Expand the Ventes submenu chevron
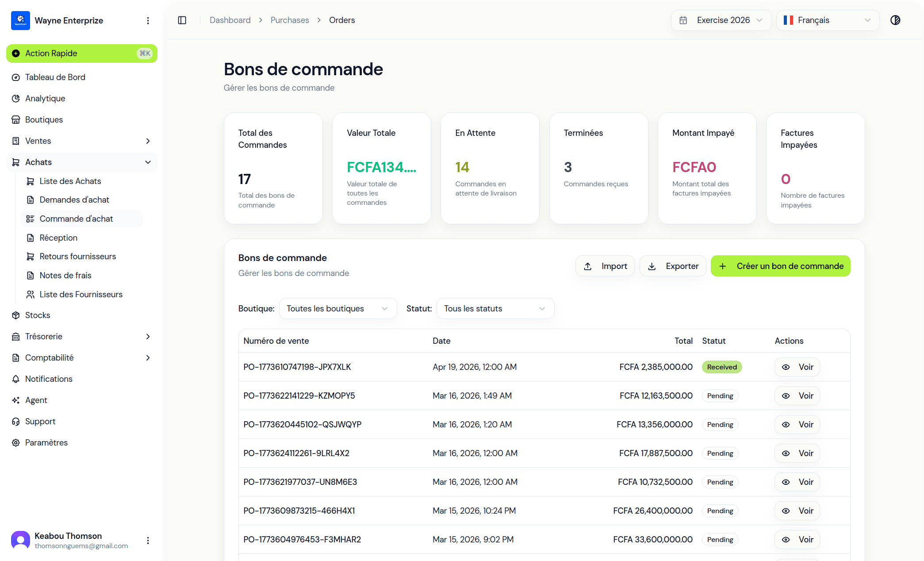924x561 pixels. [148, 141]
